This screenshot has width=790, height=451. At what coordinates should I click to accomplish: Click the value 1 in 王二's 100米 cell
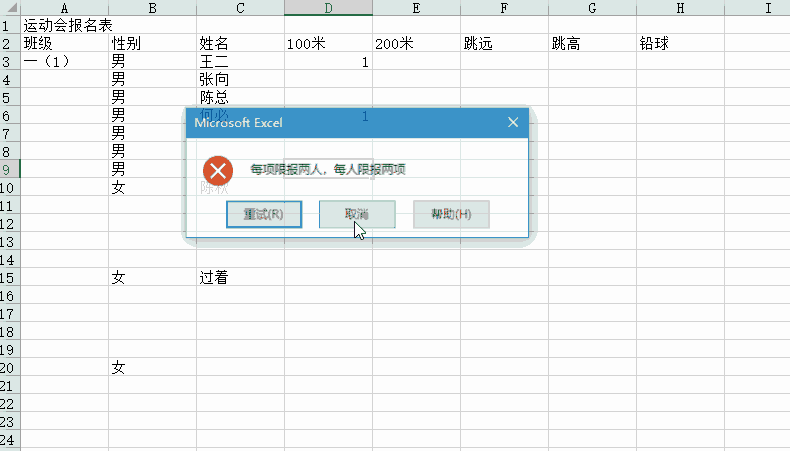click(328, 61)
